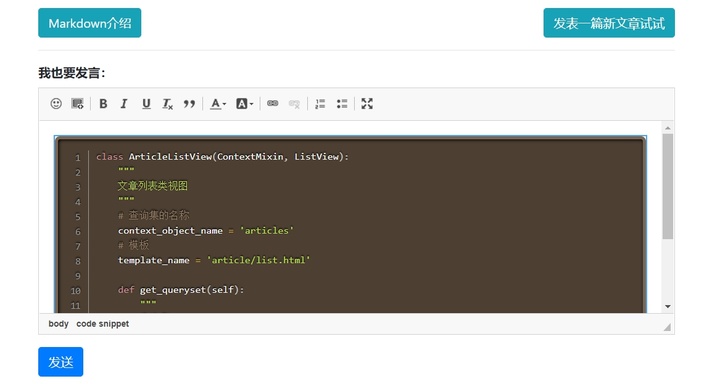
Task: Click the 文章列表类视图 docstring line
Action: click(152, 186)
